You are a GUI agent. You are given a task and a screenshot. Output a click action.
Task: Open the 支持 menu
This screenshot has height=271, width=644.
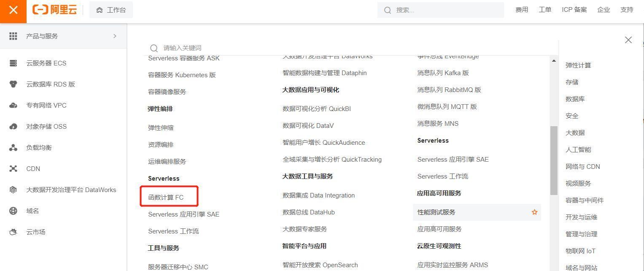(x=627, y=10)
